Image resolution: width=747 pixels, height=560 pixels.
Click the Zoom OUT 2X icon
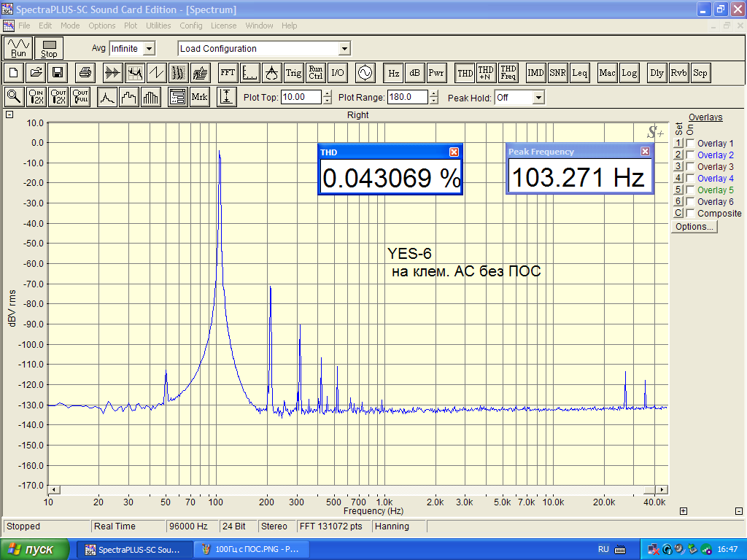[58, 97]
